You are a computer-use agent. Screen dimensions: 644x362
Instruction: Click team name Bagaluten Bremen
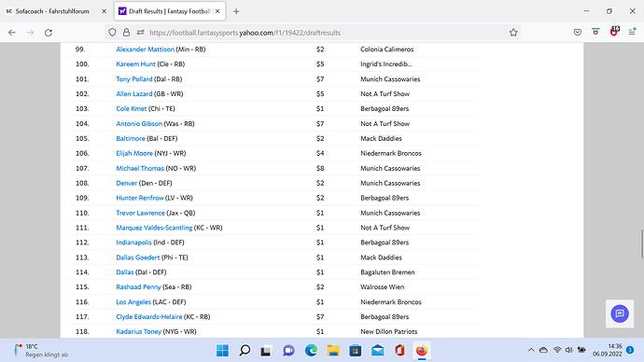coord(387,272)
